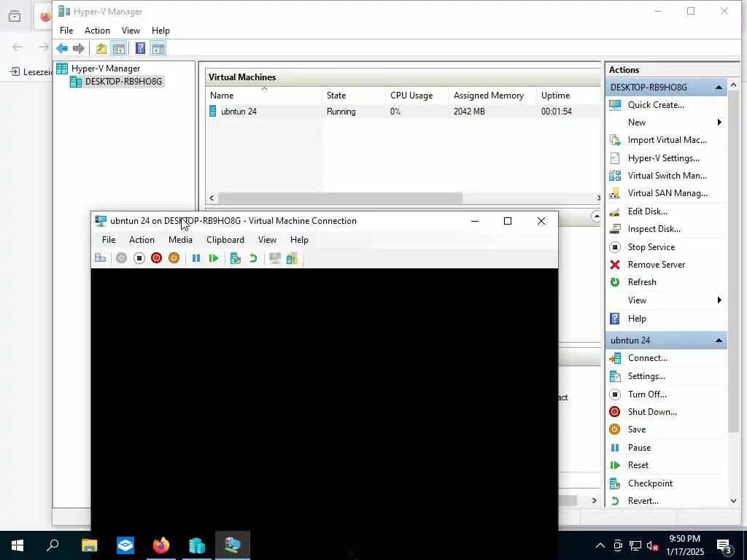
Task: Click Checkpoint action in Actions pane
Action: [x=650, y=483]
